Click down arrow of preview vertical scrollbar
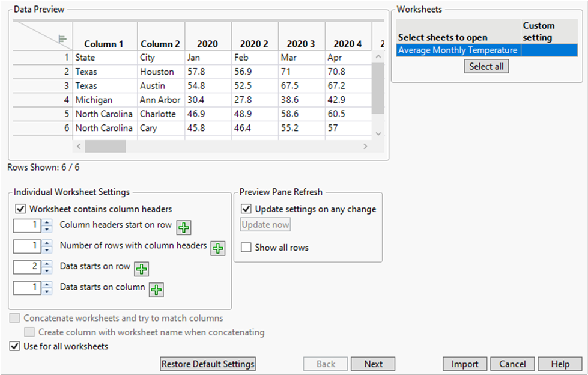588x375 pixels. click(x=378, y=133)
